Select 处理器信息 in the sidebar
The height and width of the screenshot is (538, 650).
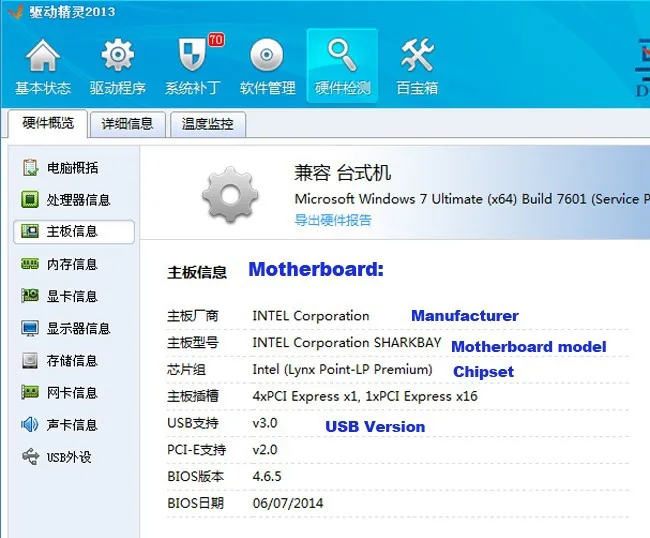[78, 200]
